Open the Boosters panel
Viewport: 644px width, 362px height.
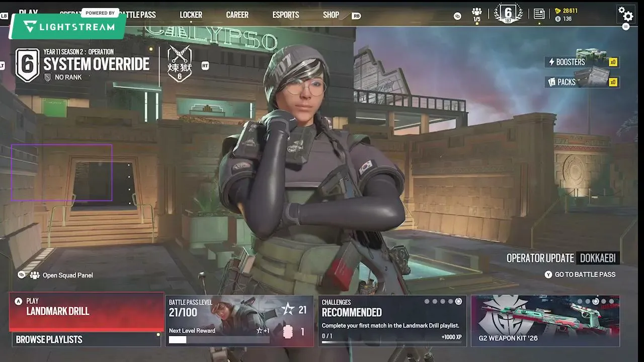pos(583,62)
